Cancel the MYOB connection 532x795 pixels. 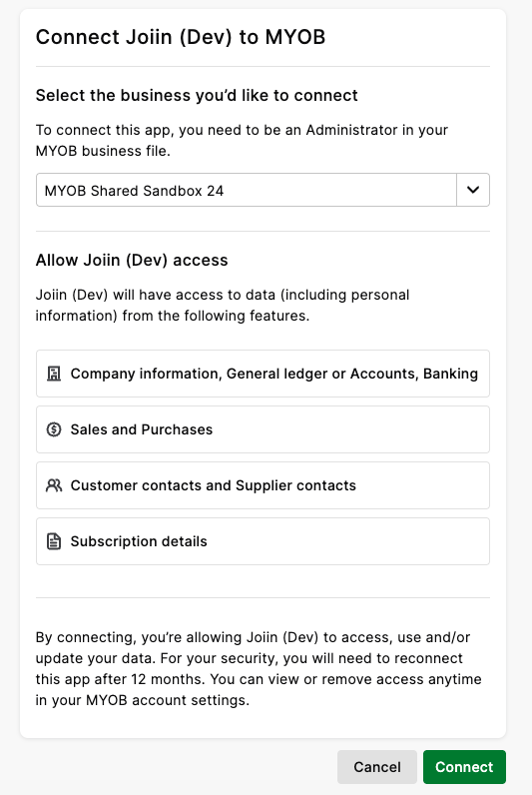pos(377,767)
